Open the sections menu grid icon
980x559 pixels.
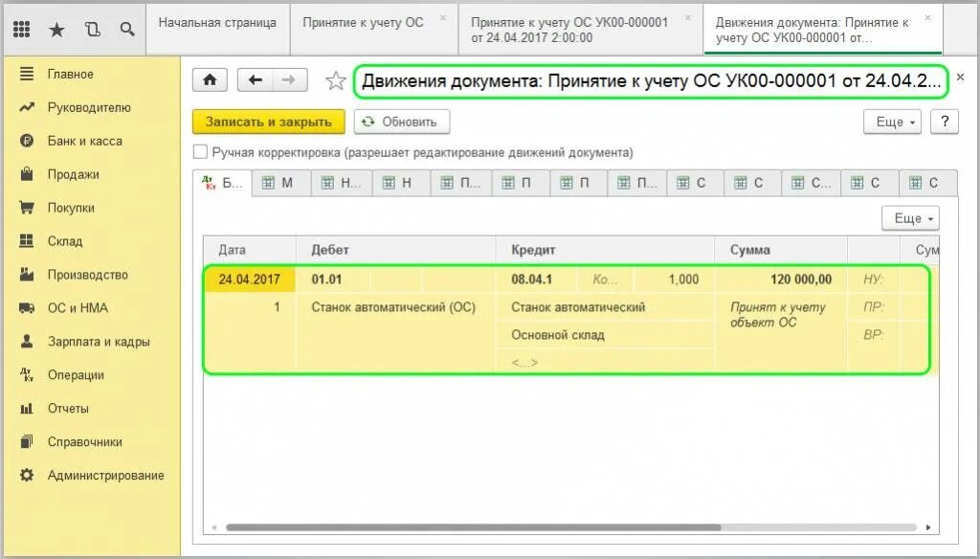pos(21,29)
